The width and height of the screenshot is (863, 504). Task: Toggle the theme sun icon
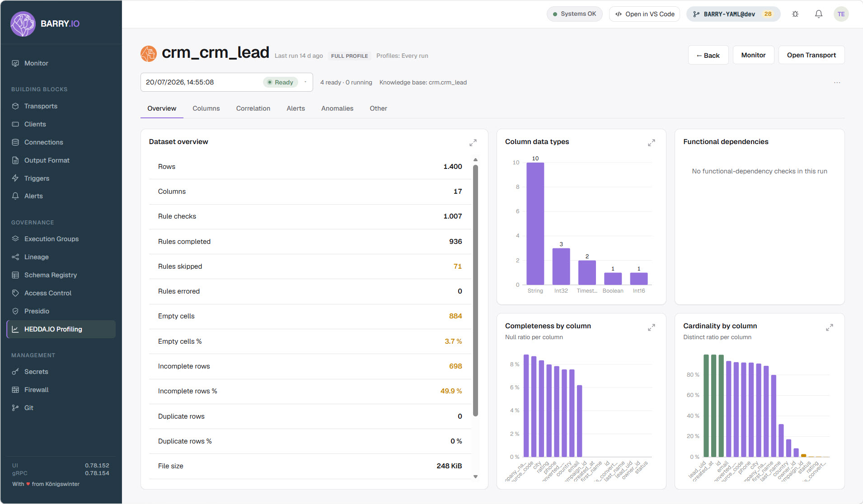pos(795,14)
